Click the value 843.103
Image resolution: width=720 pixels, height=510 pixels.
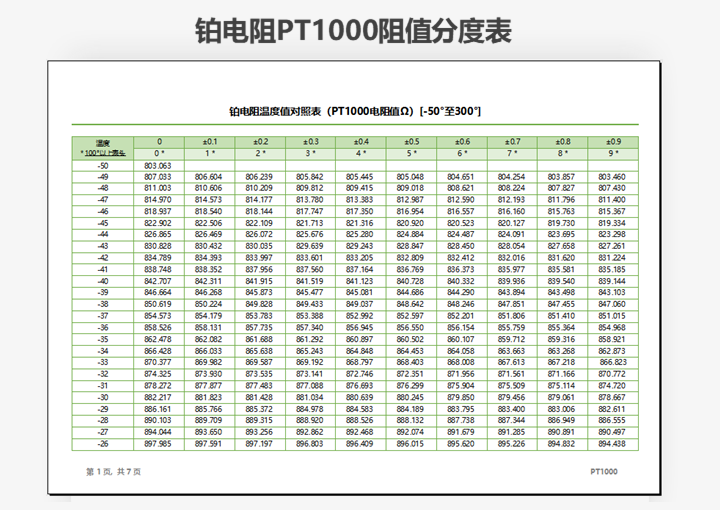click(612, 293)
